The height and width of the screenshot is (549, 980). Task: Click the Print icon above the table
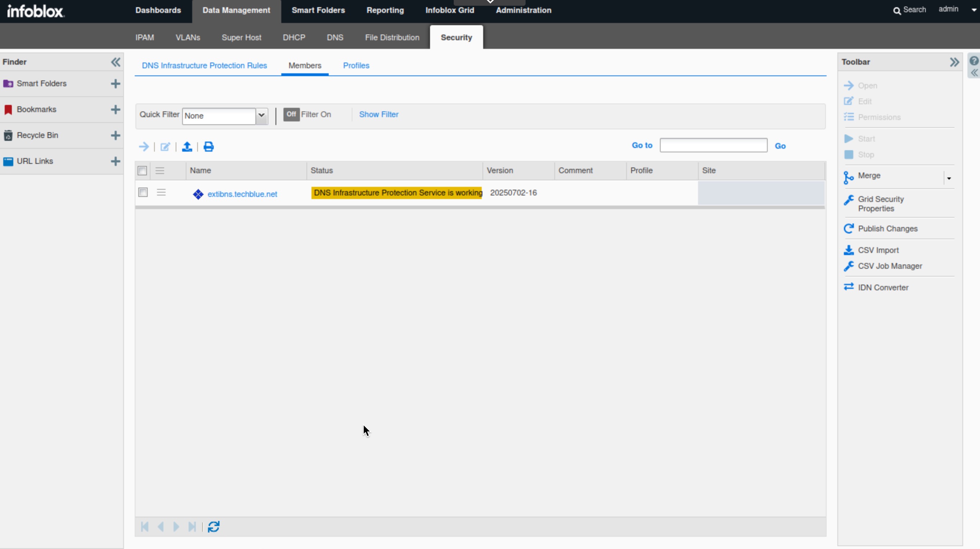tap(208, 147)
